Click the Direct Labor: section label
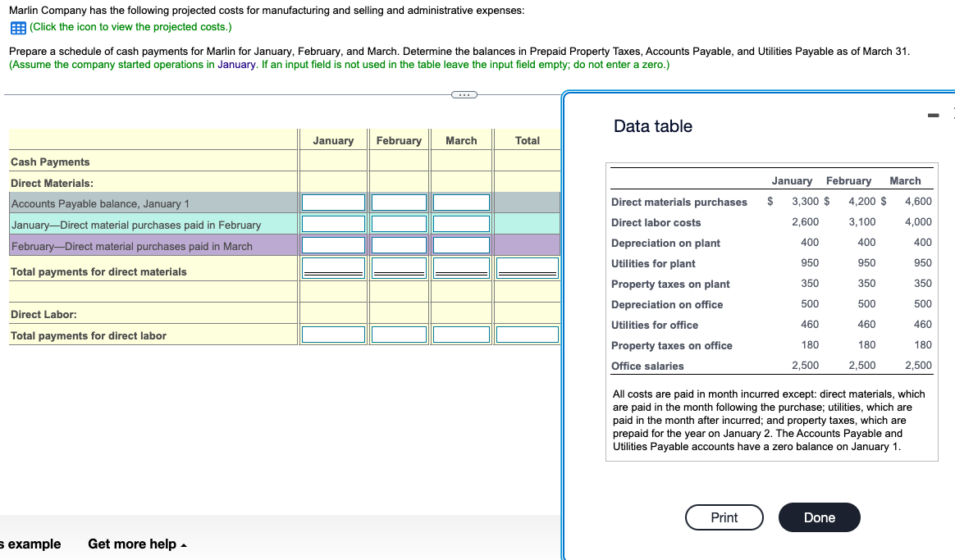Screen dimensions: 955x560 (x=43, y=315)
